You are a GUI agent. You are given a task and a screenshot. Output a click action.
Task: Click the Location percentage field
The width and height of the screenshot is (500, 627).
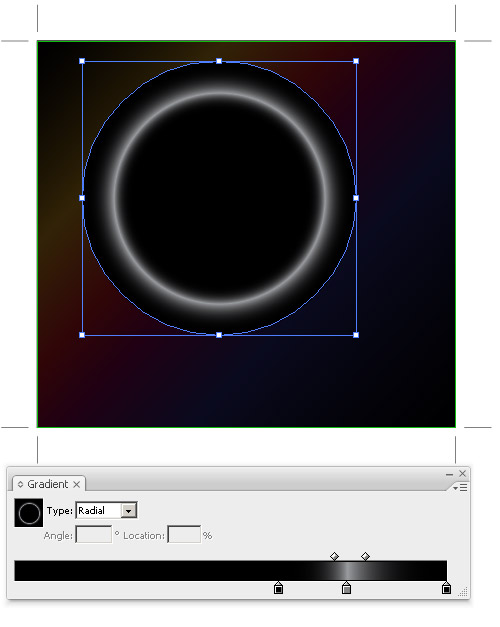point(184,535)
